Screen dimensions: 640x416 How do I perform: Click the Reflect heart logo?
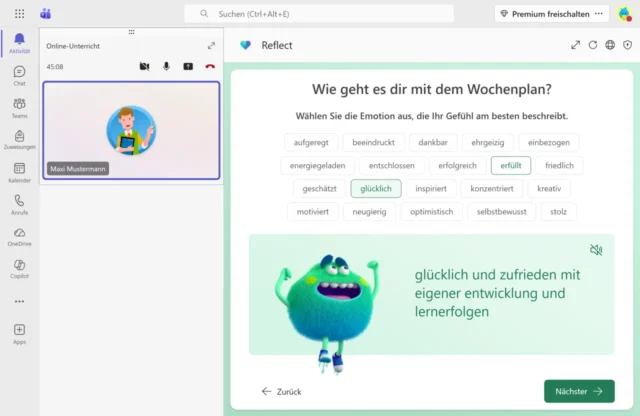click(246, 45)
